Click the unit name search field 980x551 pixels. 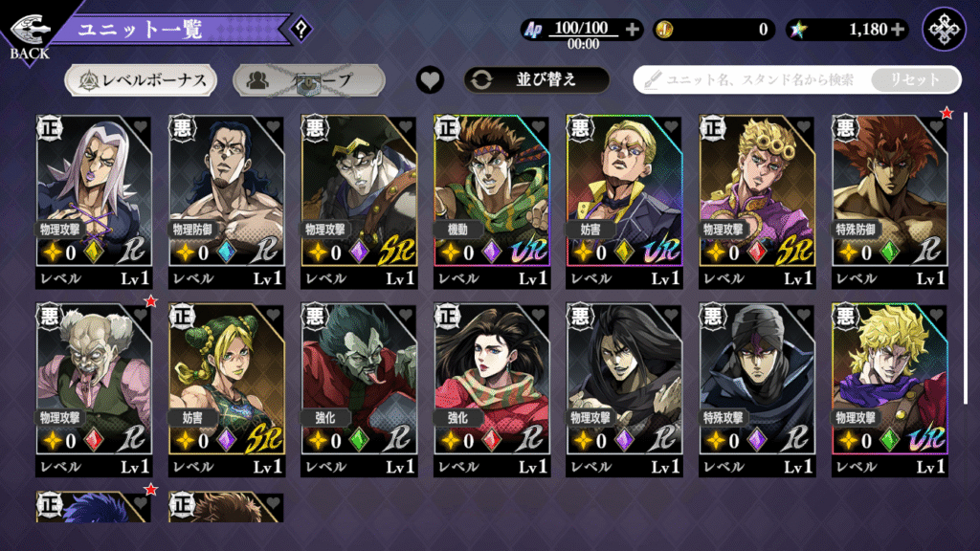753,80
